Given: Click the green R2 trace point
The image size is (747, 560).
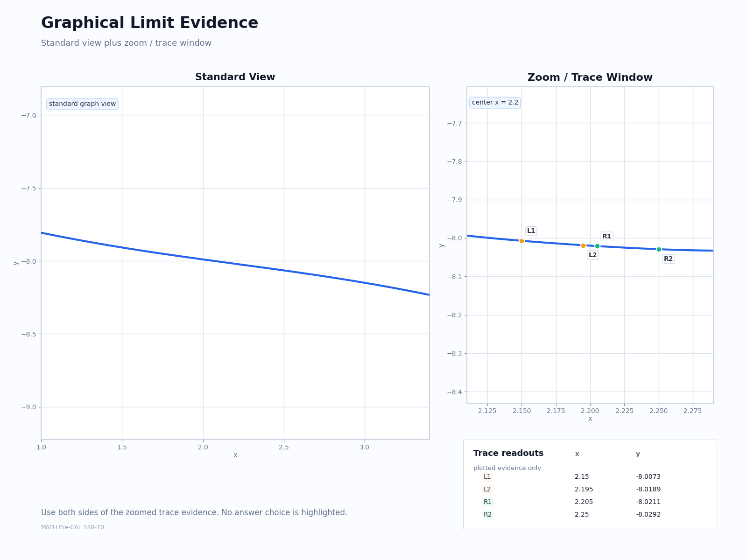Looking at the screenshot, I should pyautogui.click(x=659, y=249).
